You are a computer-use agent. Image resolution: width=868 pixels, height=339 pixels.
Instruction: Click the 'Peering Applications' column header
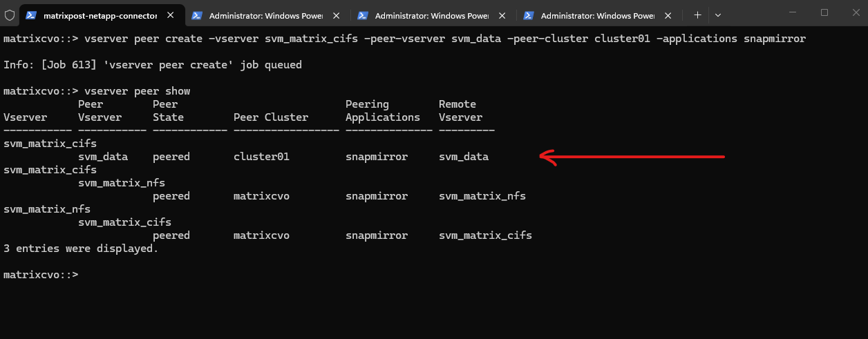coord(382,111)
